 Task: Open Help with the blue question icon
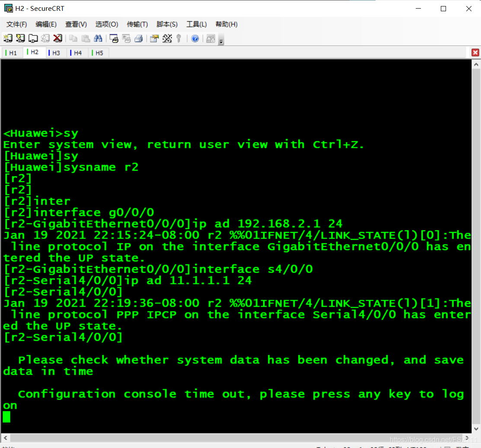[195, 38]
